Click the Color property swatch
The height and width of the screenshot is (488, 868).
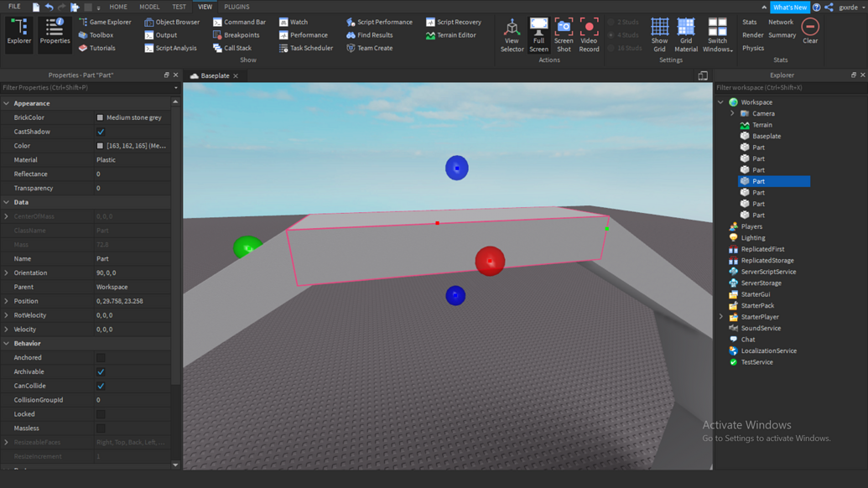(x=100, y=146)
